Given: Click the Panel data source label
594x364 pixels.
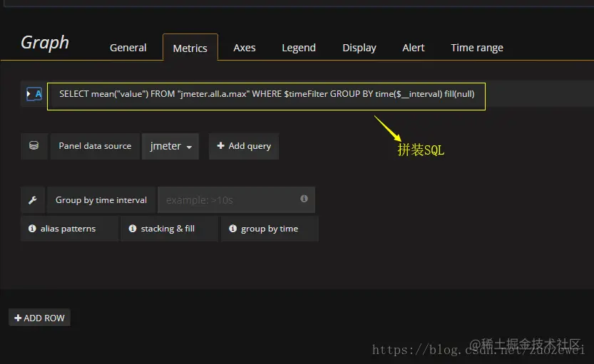Looking at the screenshot, I should (x=95, y=146).
